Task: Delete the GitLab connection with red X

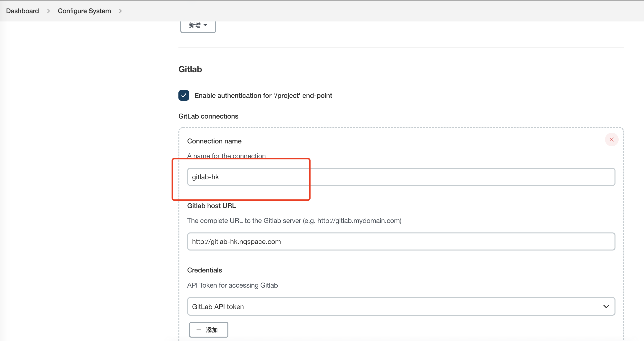Action: [612, 139]
